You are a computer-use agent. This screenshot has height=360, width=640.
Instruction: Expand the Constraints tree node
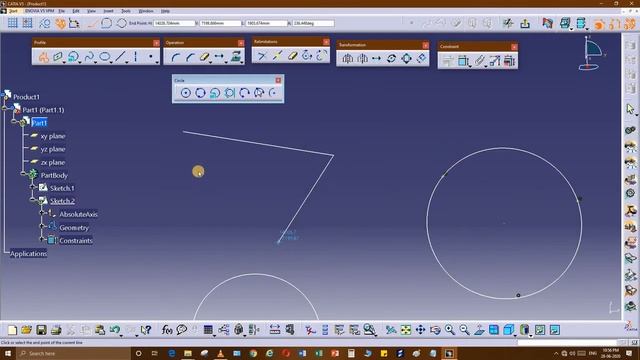point(42,239)
